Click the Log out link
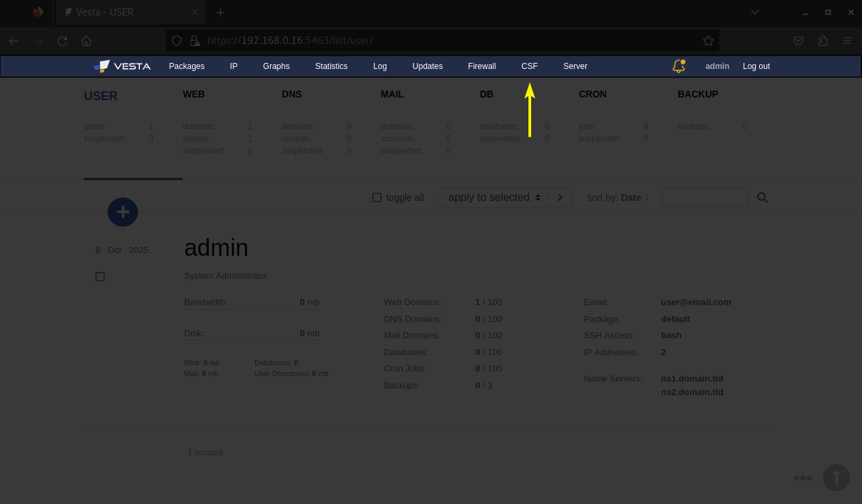Viewport: 862px width, 504px height. pos(756,66)
